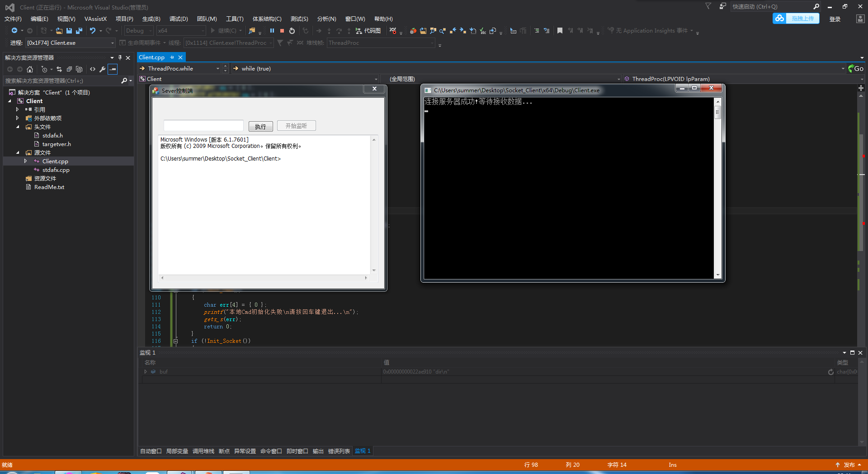Viewport: 868px width, 474px height.
Task: Expand the 外部依赖项 node
Action: pos(18,118)
